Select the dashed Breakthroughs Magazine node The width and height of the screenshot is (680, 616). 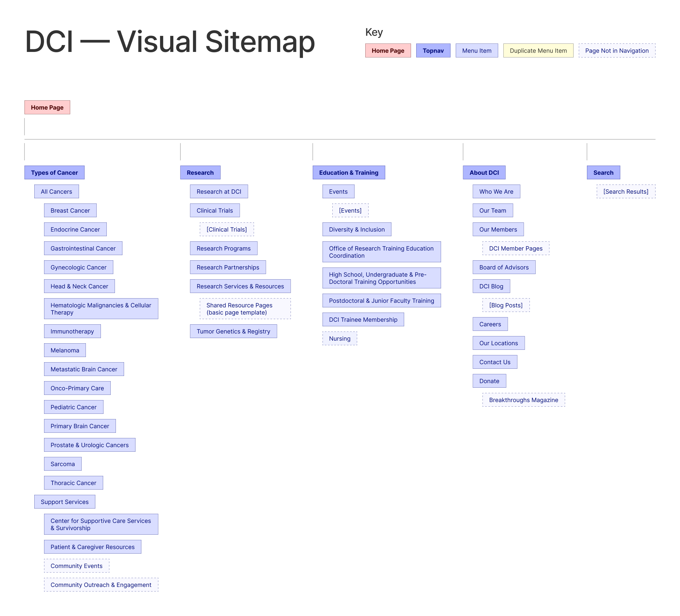click(524, 400)
